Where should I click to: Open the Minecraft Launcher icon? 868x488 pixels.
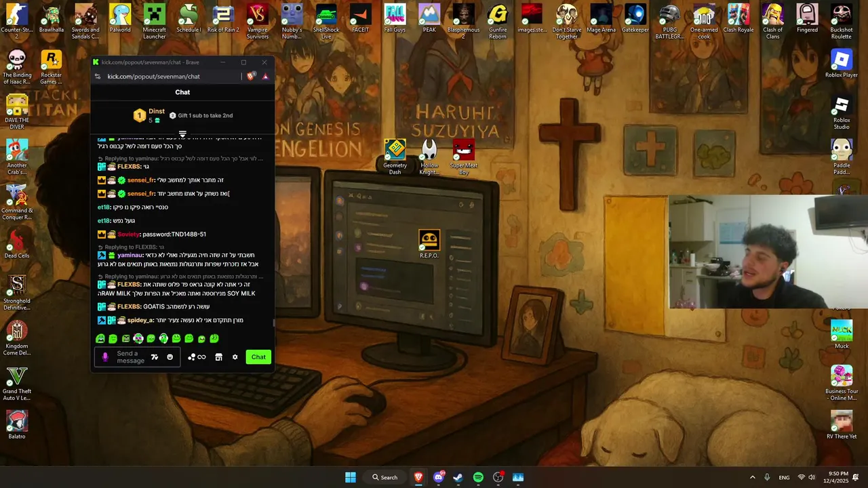(154, 21)
